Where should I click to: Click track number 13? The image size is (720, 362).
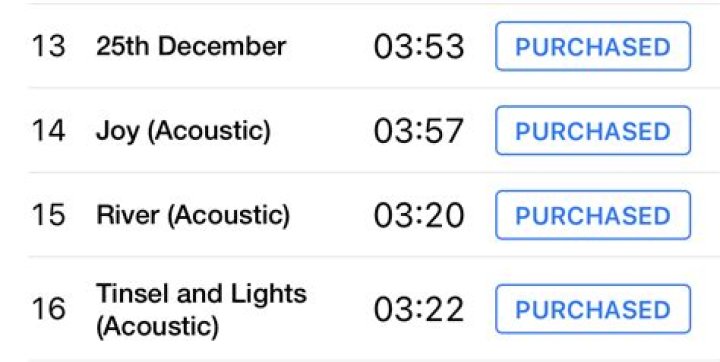(48, 47)
